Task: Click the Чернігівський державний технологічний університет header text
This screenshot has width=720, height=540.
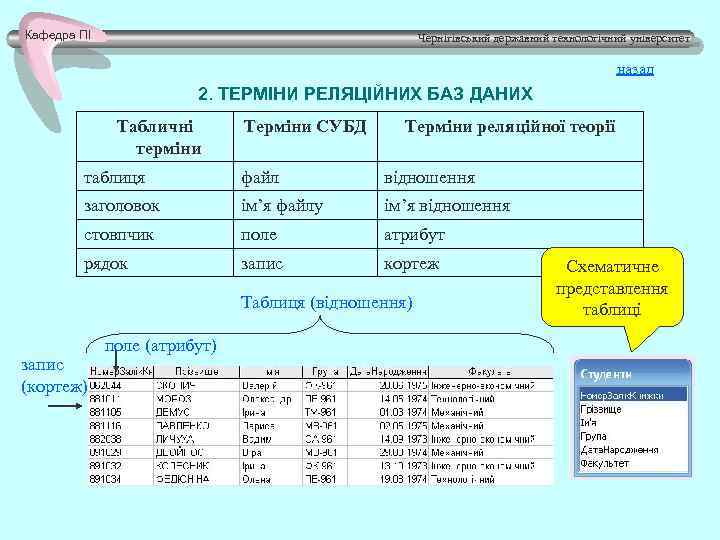Action: point(554,39)
